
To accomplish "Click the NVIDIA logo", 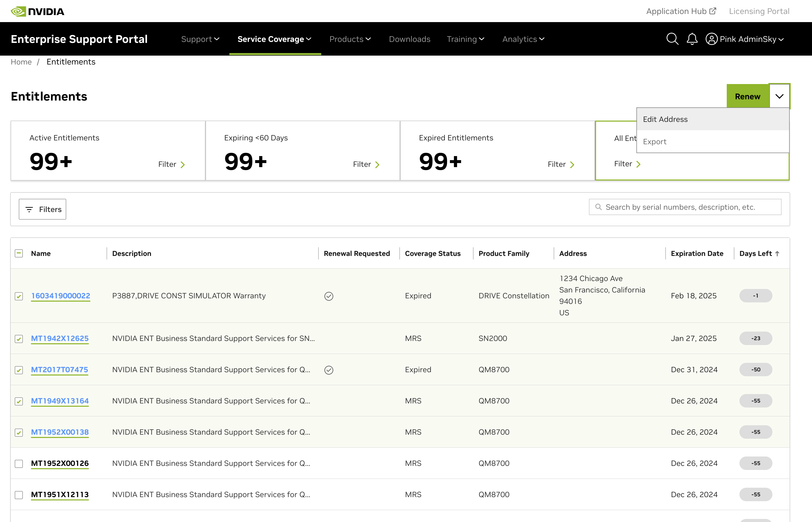I will click(38, 11).
